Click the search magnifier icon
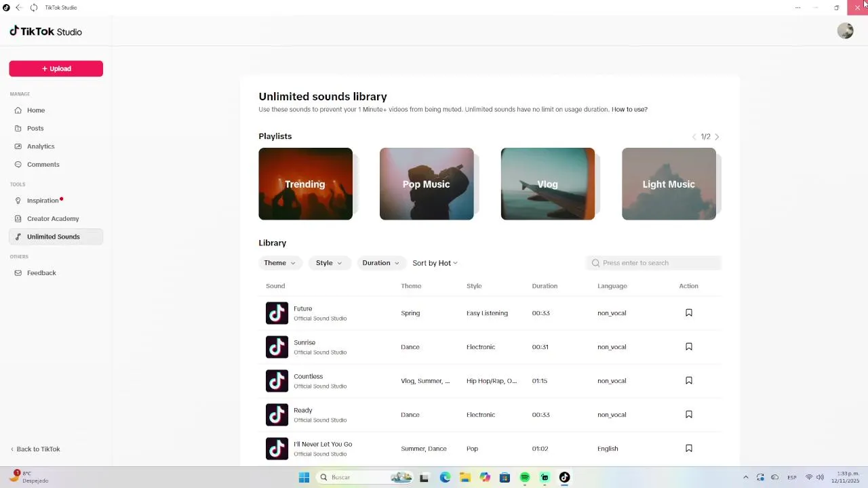Image resolution: width=868 pixels, height=488 pixels. 595,263
